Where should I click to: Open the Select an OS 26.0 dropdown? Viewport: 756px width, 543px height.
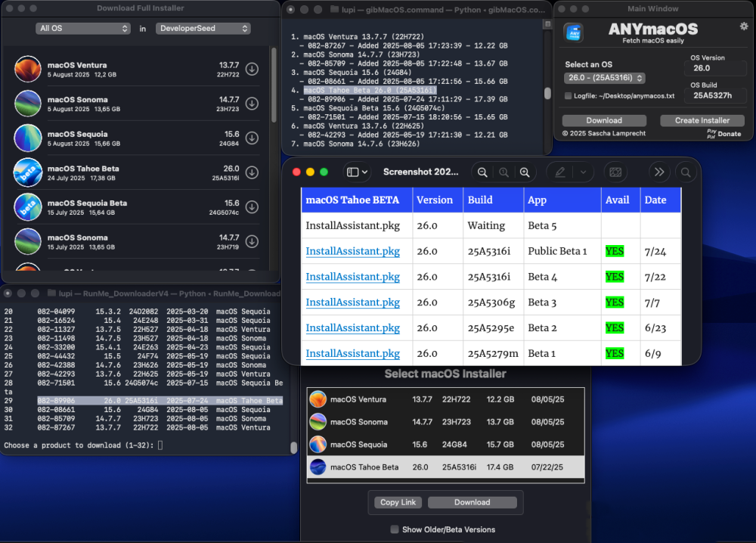click(x=605, y=78)
